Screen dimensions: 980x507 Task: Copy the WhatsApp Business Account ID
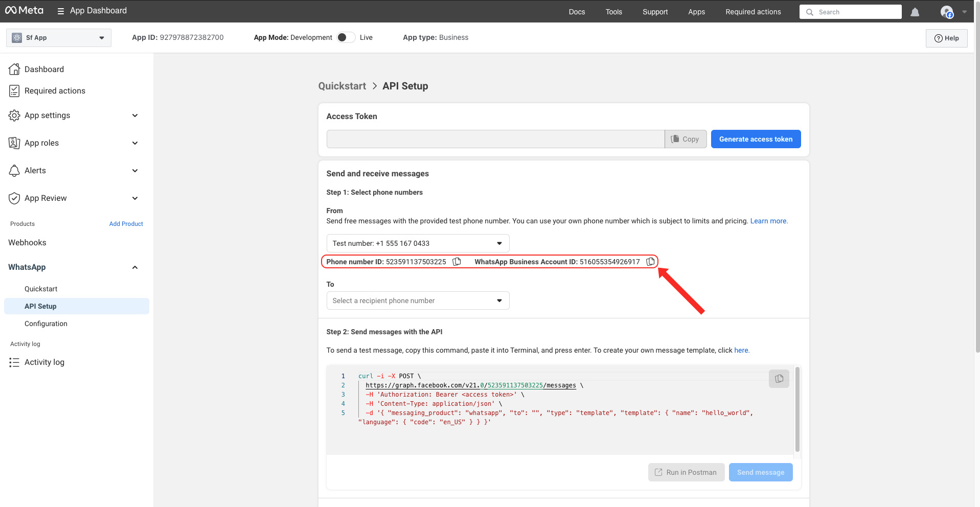[650, 262]
